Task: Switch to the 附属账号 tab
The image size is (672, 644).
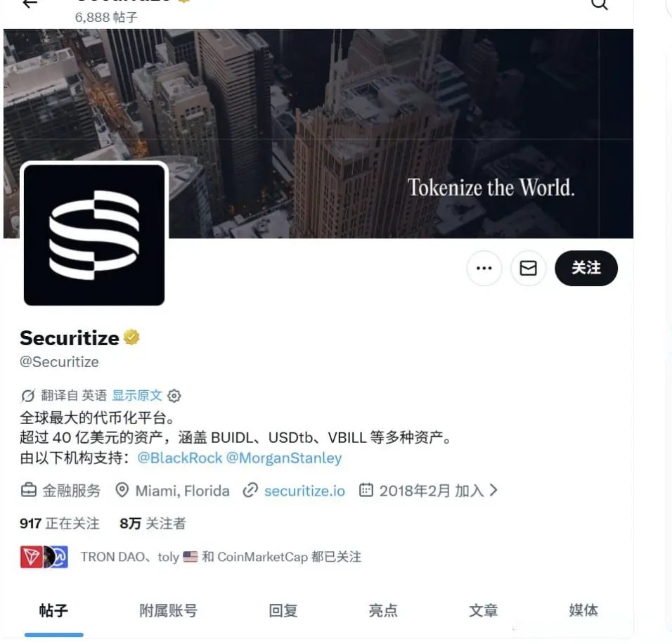Action: click(169, 610)
